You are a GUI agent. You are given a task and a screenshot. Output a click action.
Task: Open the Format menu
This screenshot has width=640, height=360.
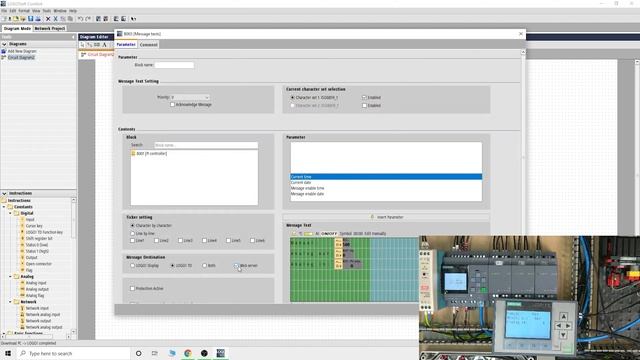[24, 11]
